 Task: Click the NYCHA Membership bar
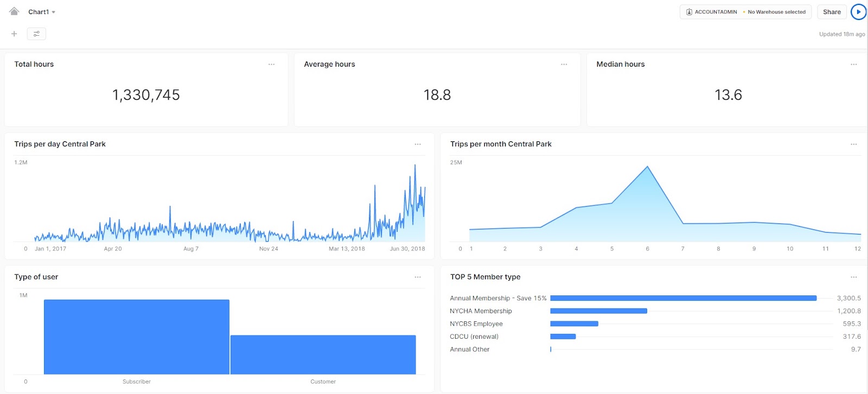pyautogui.click(x=598, y=311)
